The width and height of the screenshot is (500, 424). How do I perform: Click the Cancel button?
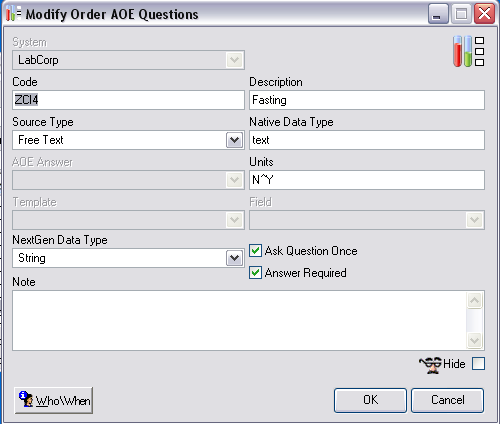(x=448, y=400)
